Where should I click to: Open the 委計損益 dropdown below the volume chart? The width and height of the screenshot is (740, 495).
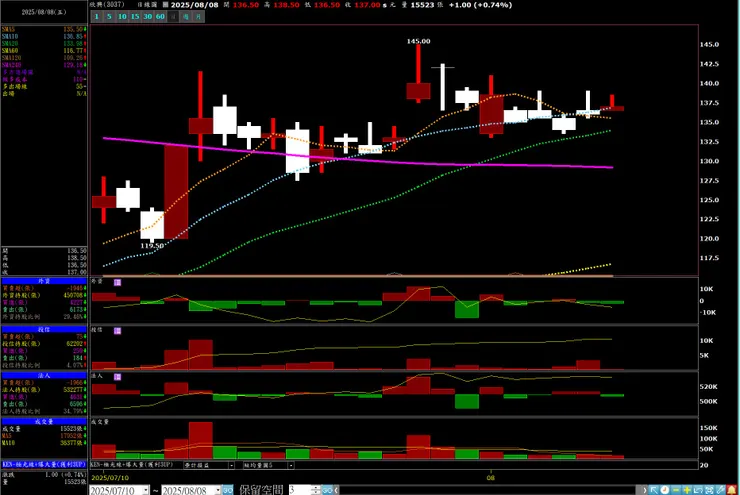tap(231, 465)
